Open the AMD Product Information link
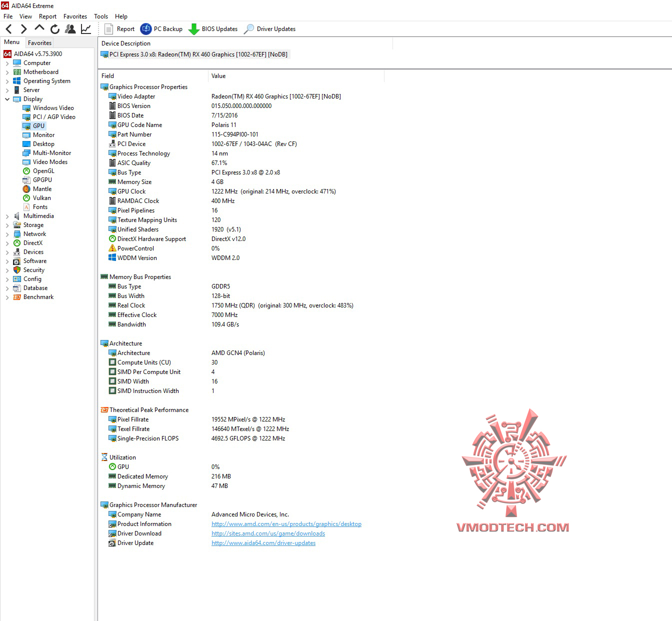Viewport: 672px width, 621px height. tap(286, 524)
